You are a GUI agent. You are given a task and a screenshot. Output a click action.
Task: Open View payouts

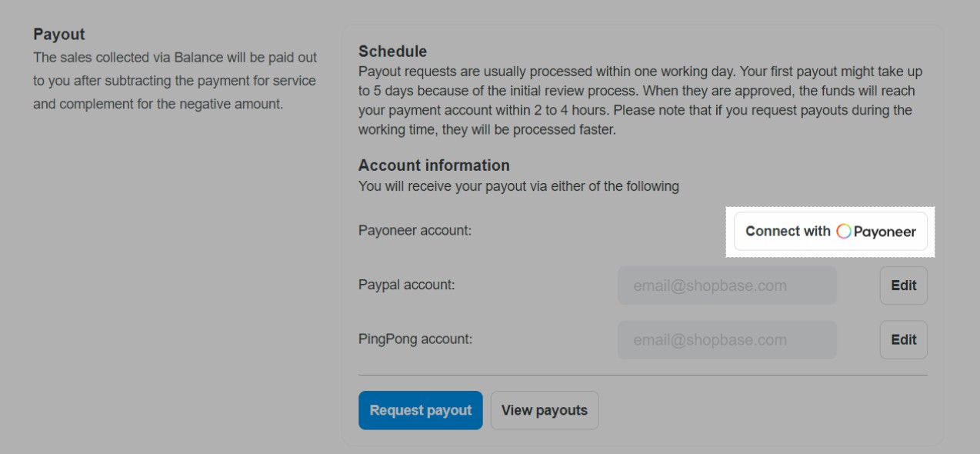point(545,410)
